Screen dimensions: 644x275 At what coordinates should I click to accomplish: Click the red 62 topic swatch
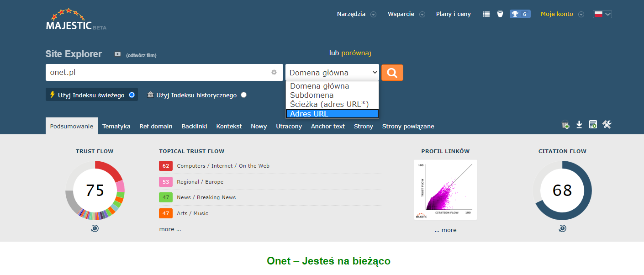point(165,166)
